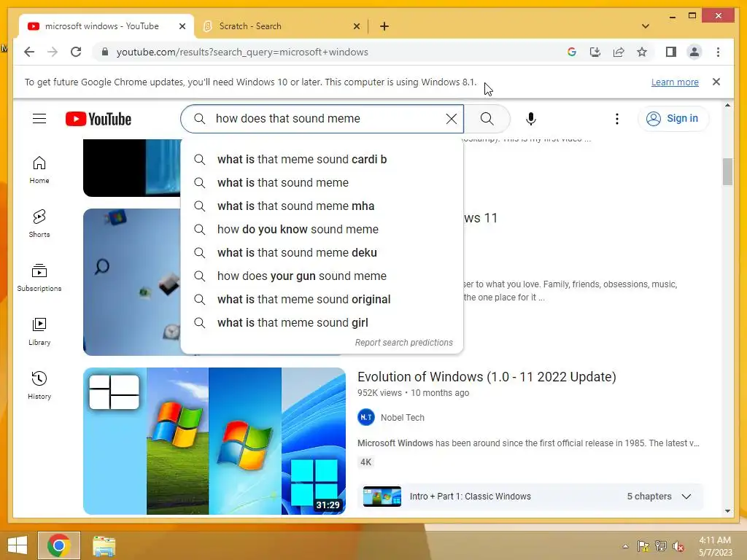Select suggestion 'how does your gun sound meme'

(322, 276)
